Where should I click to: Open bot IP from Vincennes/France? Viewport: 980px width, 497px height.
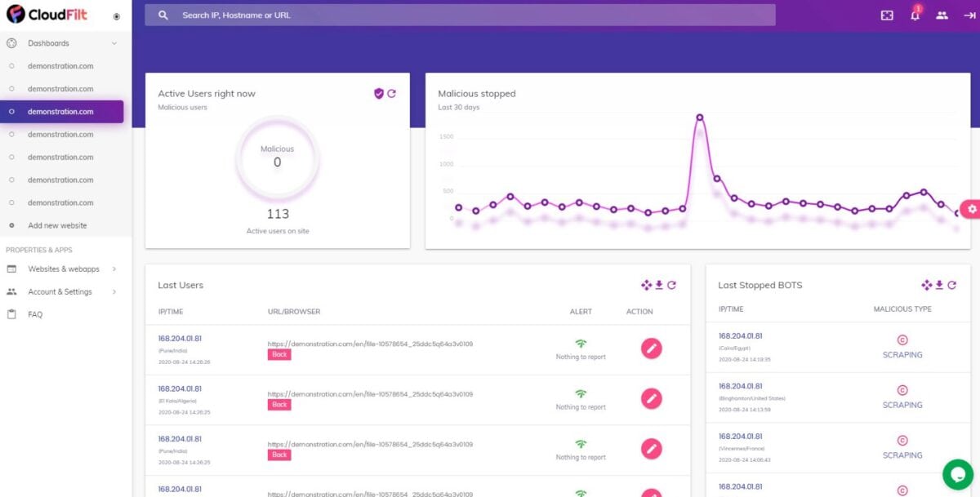(x=741, y=436)
